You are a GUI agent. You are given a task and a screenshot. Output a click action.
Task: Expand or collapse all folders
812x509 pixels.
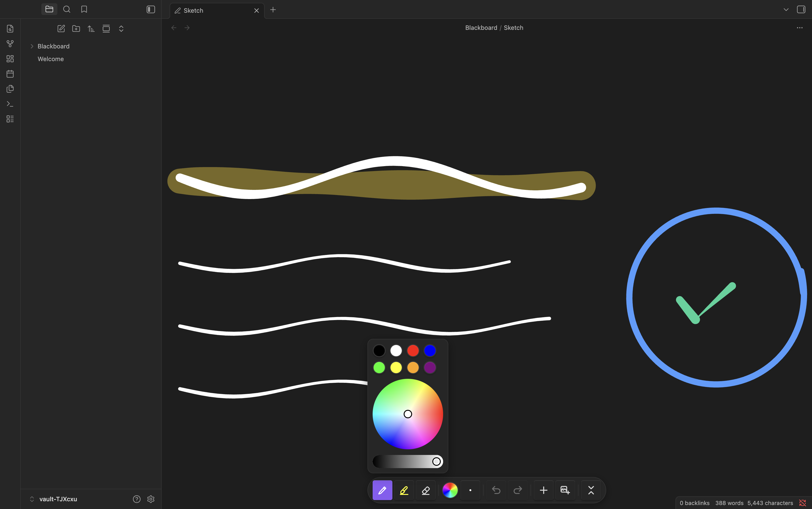pyautogui.click(x=121, y=29)
